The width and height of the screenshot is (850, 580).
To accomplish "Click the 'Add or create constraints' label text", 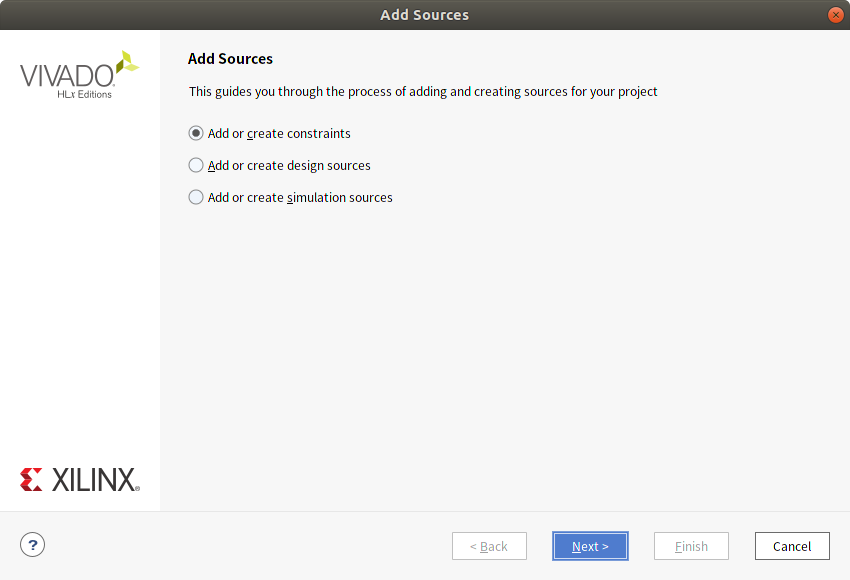I will point(279,134).
